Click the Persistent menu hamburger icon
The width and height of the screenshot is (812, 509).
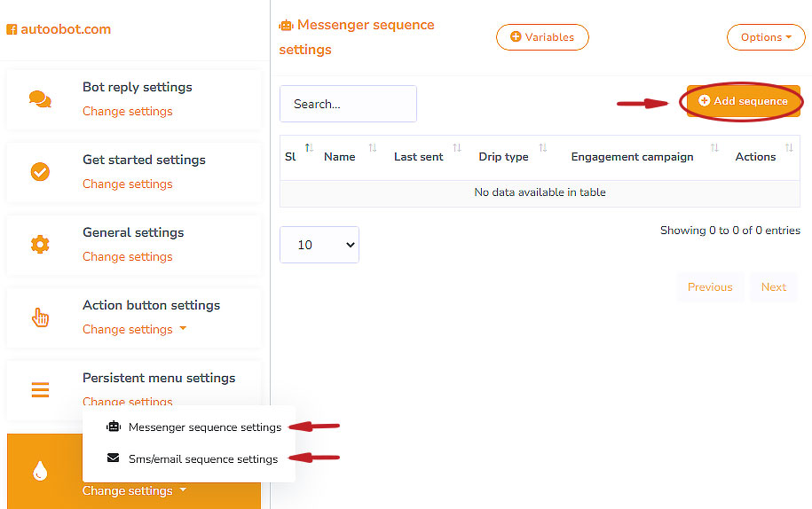point(40,389)
